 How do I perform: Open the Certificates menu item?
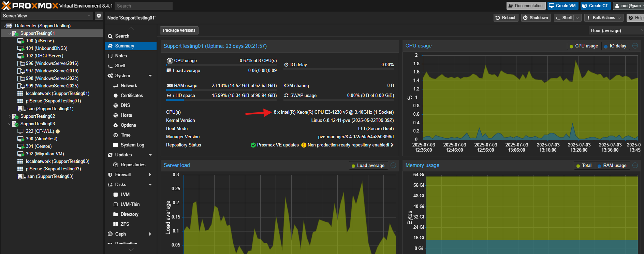pos(131,95)
